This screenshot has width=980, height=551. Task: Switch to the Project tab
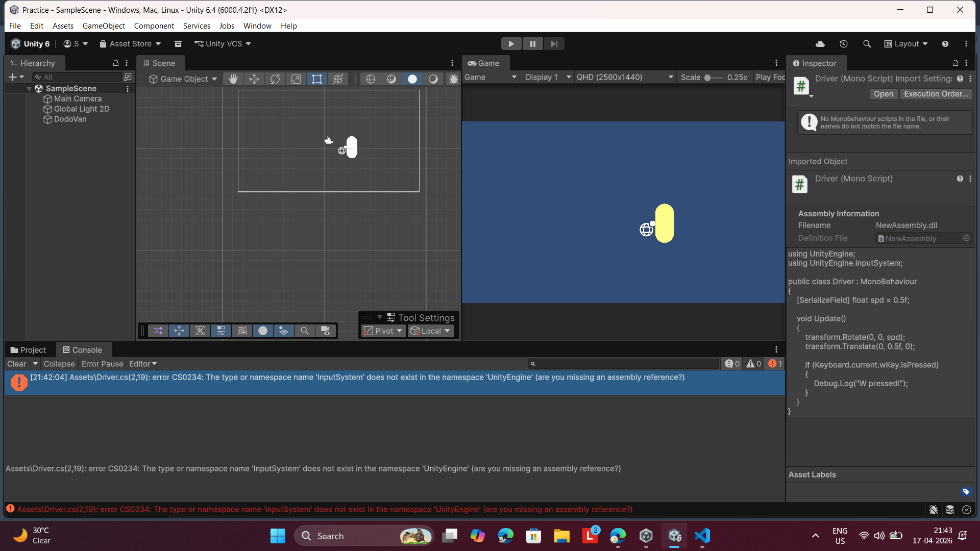28,350
